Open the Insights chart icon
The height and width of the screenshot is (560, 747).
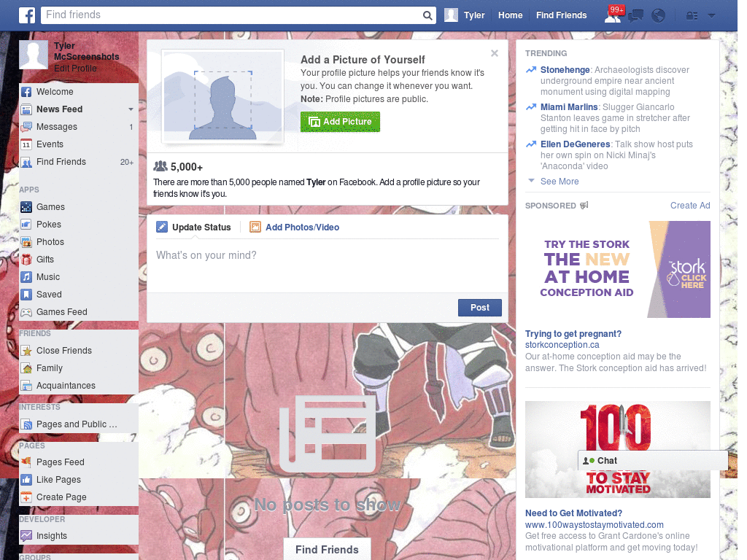(x=26, y=536)
